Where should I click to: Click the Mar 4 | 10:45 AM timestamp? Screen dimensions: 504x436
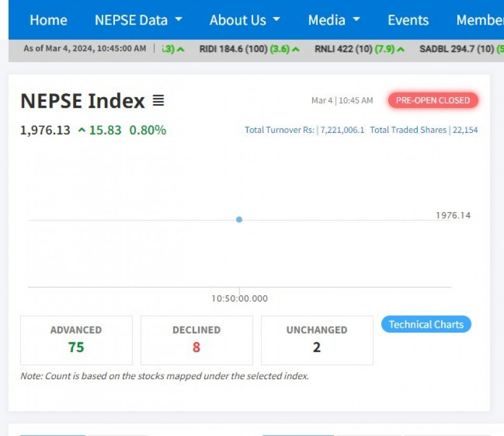tap(342, 100)
